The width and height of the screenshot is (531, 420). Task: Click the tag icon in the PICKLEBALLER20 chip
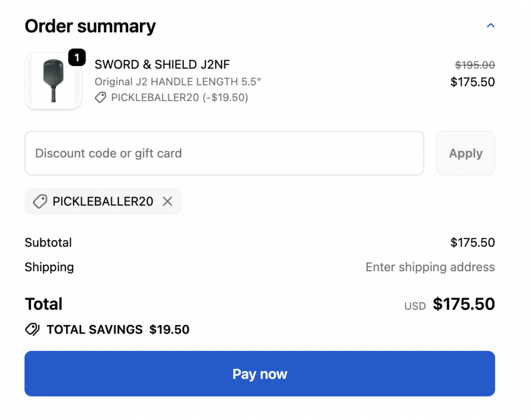pyautogui.click(x=40, y=202)
